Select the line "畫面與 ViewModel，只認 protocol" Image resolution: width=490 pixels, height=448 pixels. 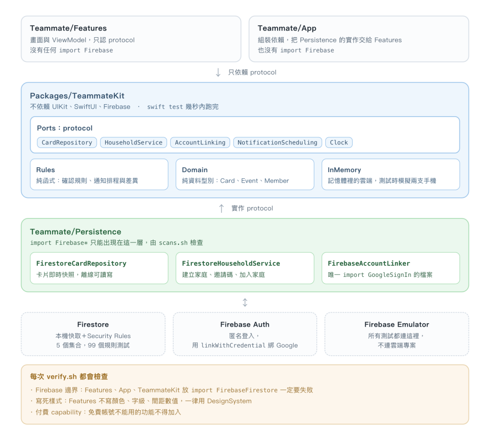82,40
